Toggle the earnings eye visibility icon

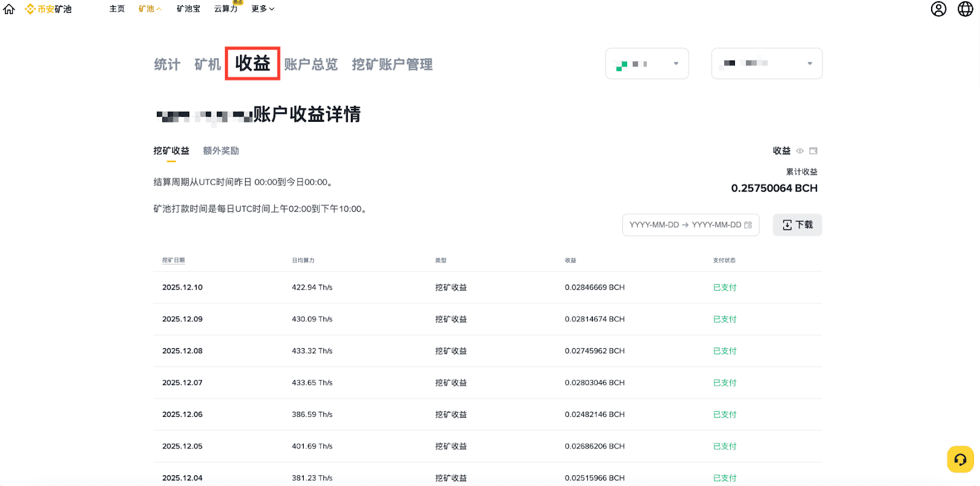(800, 151)
